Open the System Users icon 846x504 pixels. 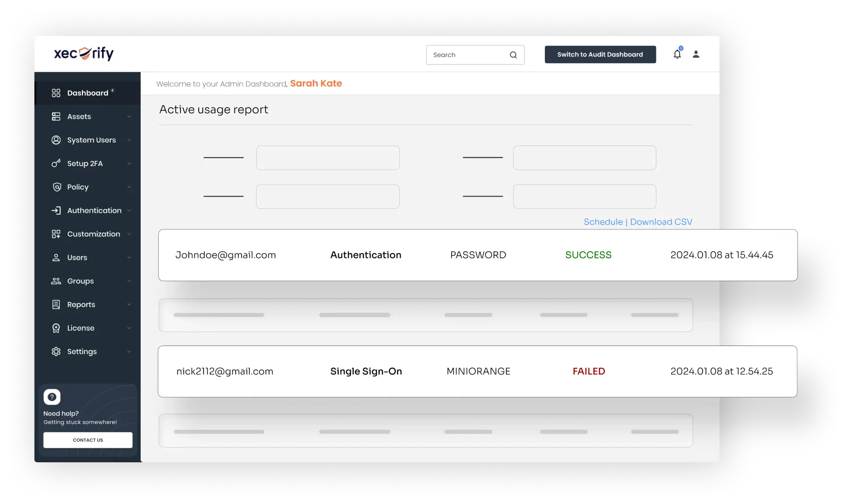click(x=56, y=140)
